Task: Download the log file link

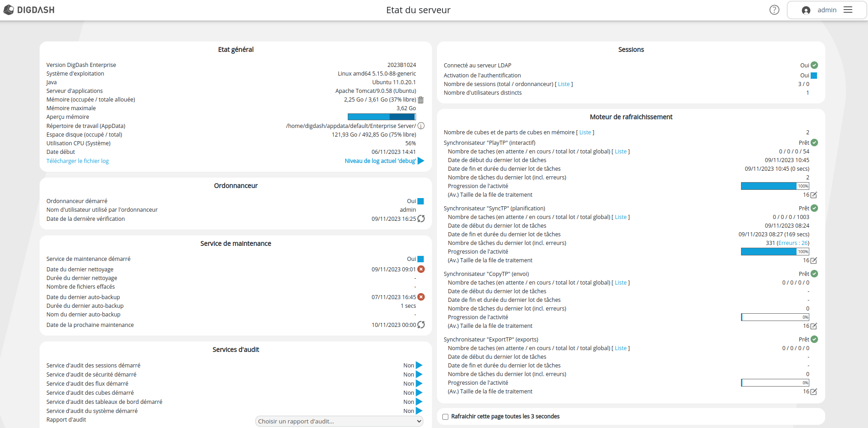Action: coord(77,161)
